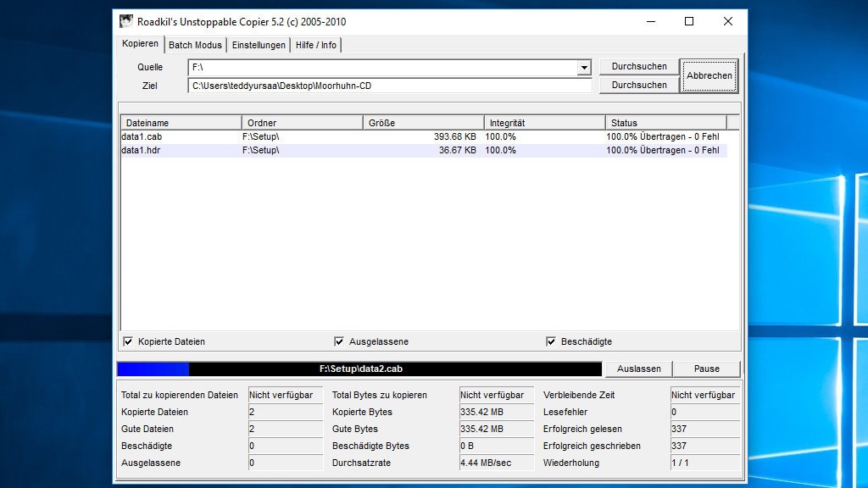
Task: Toggle the Ausgelassene checkbox
Action: [339, 341]
